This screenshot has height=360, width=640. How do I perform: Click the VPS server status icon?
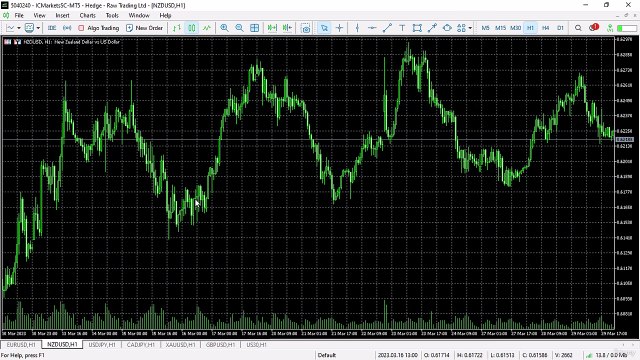coord(610,28)
